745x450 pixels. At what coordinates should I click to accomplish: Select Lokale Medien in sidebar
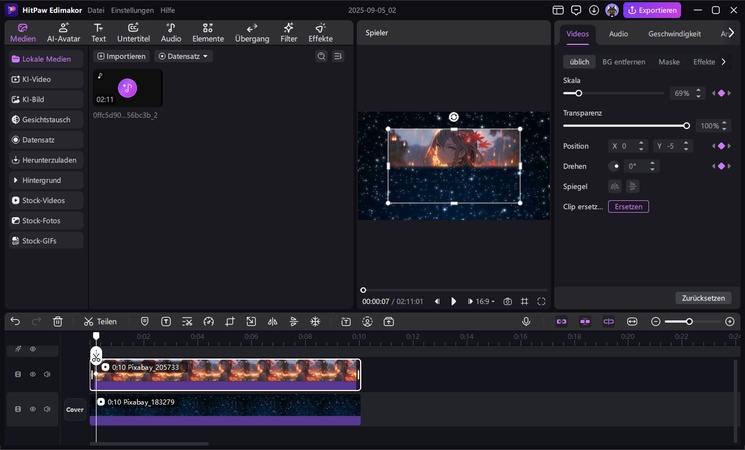[x=46, y=59]
